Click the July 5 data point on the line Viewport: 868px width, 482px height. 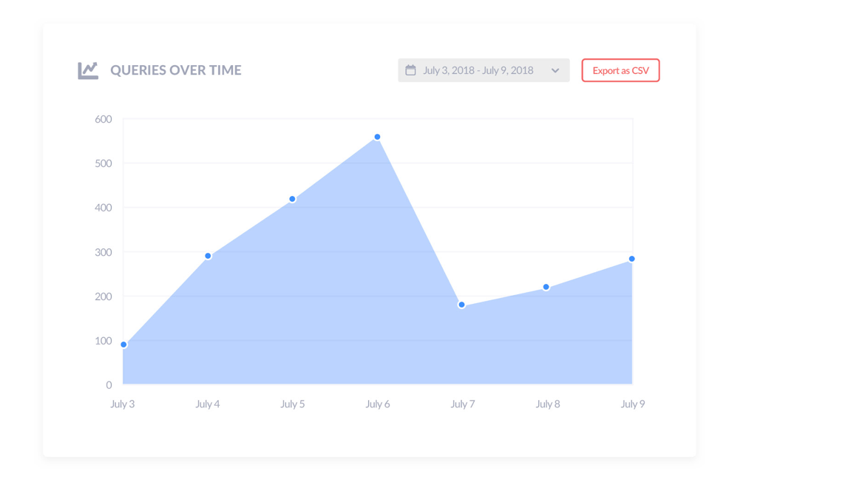coord(293,198)
